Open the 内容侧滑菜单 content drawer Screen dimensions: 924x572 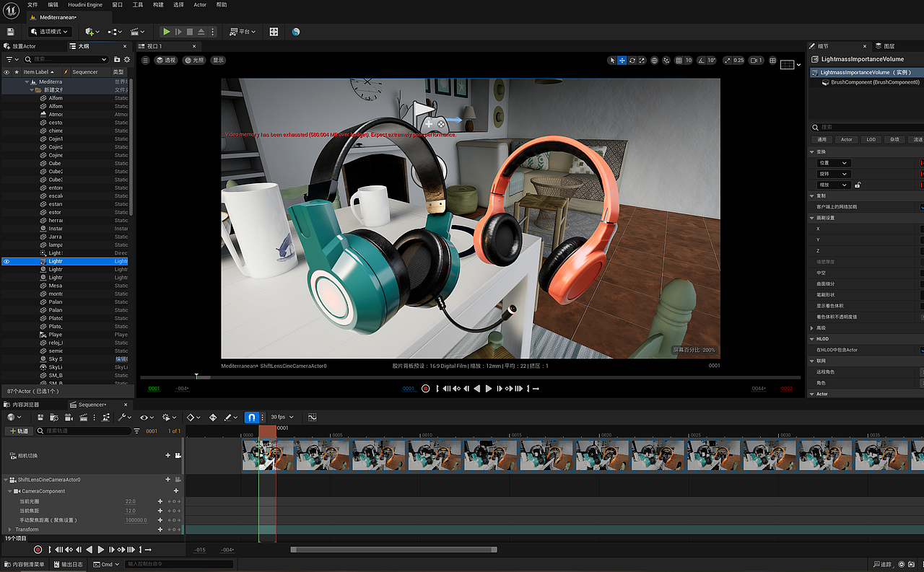[x=24, y=564]
